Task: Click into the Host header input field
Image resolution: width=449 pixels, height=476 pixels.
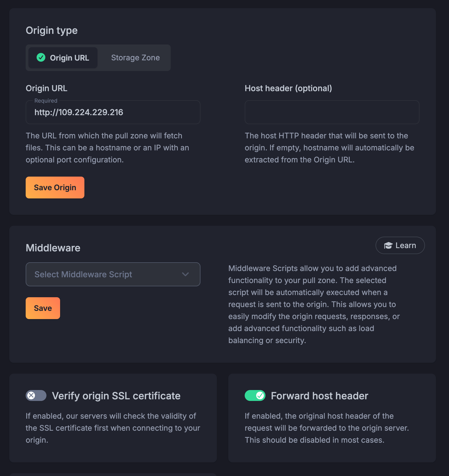Action: pos(332,112)
